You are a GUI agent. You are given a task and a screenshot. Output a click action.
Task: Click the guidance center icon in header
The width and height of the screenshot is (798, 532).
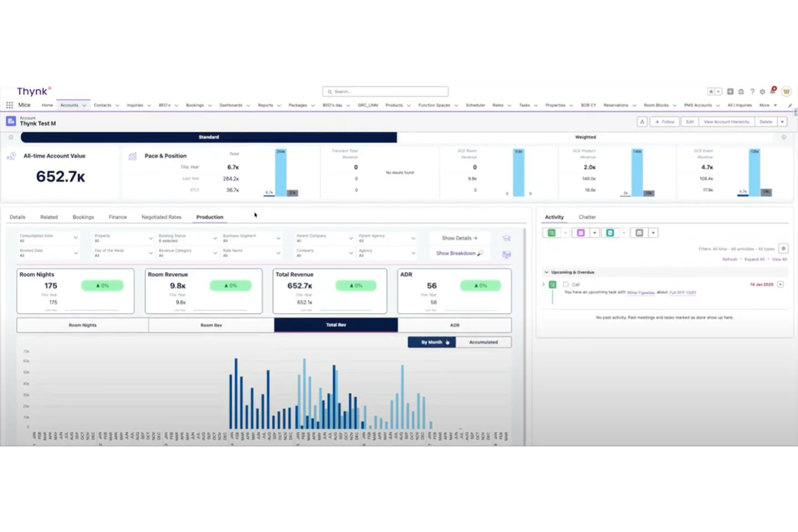741,92
